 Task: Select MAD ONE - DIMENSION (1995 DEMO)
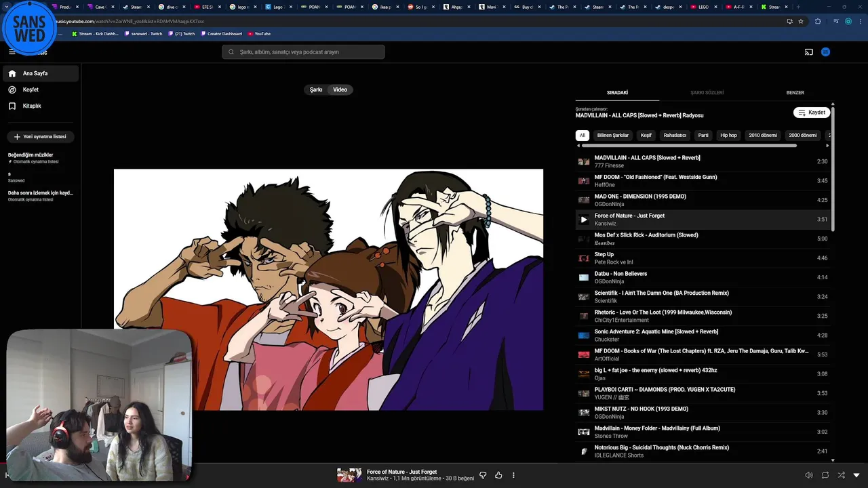(702, 200)
